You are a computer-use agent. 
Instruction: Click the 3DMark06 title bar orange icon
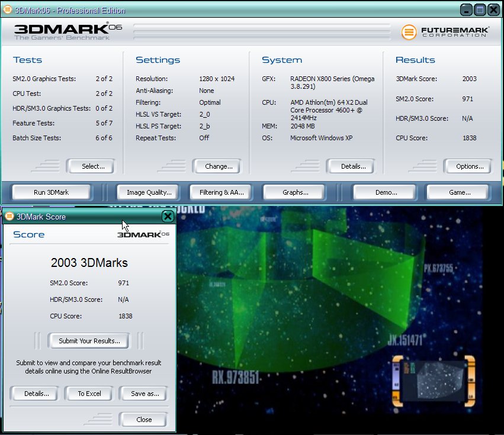(x=8, y=9)
